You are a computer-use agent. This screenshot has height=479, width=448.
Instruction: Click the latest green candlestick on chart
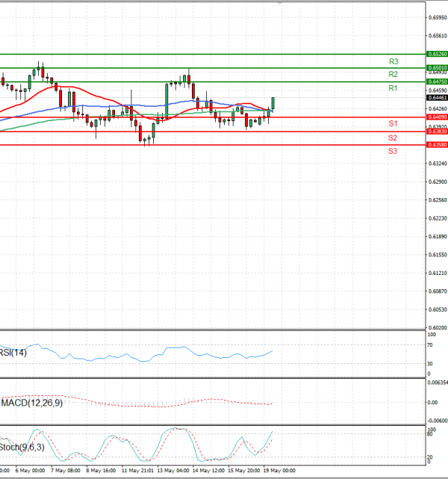273,104
